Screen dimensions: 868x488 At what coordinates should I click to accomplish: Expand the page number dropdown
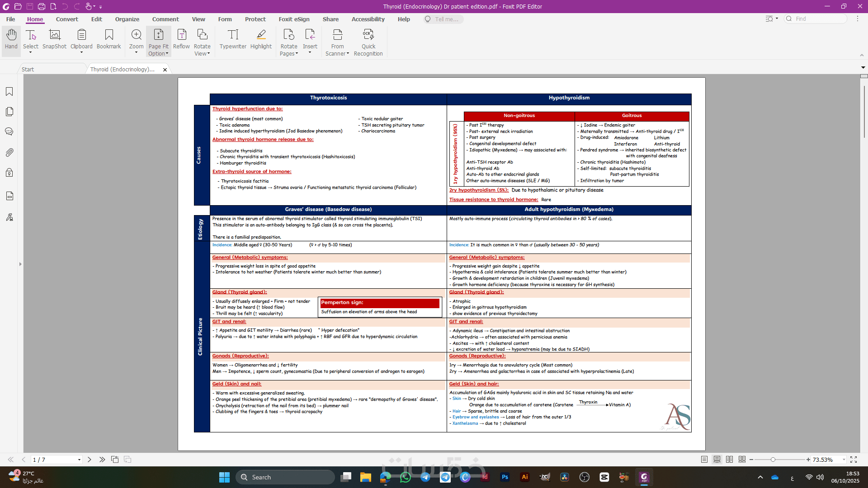(x=79, y=460)
